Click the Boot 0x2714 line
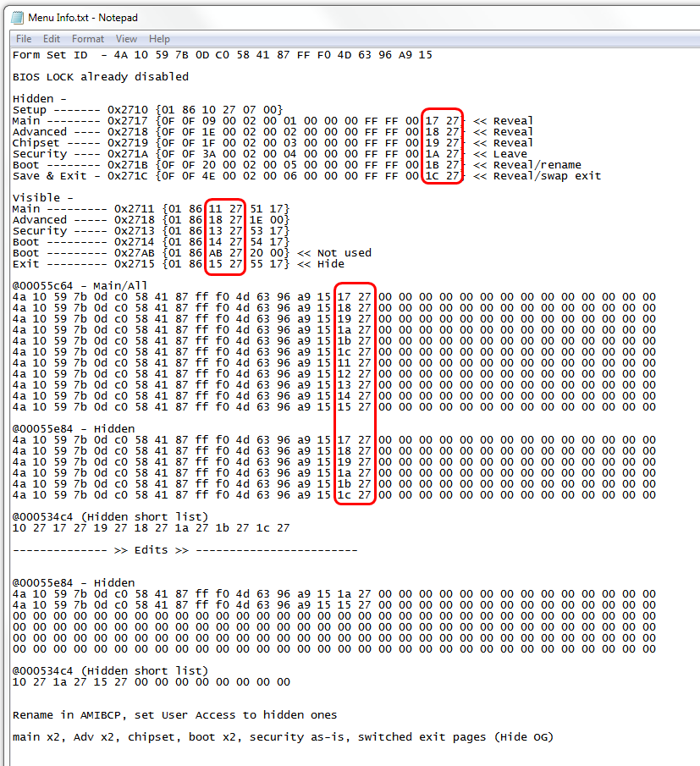Viewport: 700px width, 766px height. coord(151,242)
